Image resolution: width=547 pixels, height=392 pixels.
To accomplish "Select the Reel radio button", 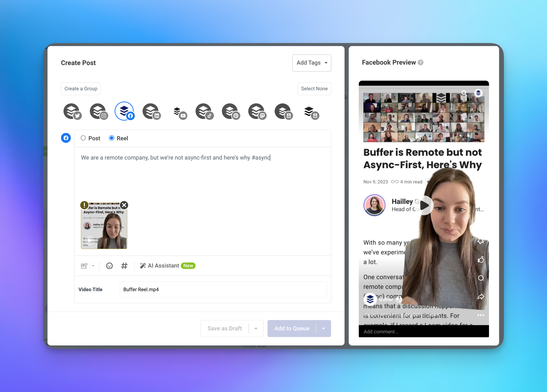I will coord(111,138).
